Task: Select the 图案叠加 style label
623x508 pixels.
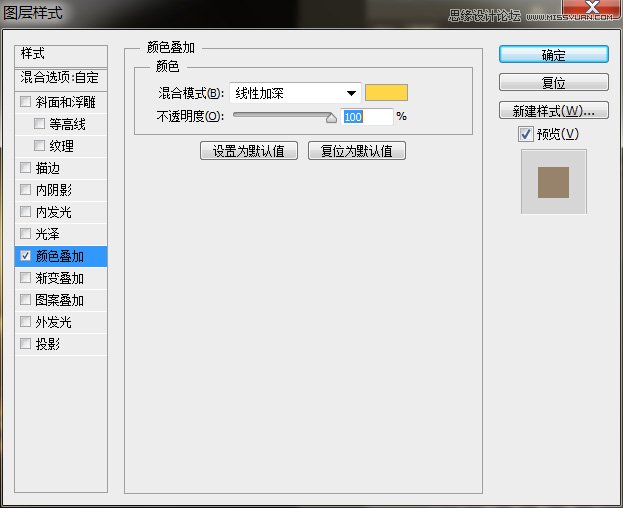Action: coord(60,300)
